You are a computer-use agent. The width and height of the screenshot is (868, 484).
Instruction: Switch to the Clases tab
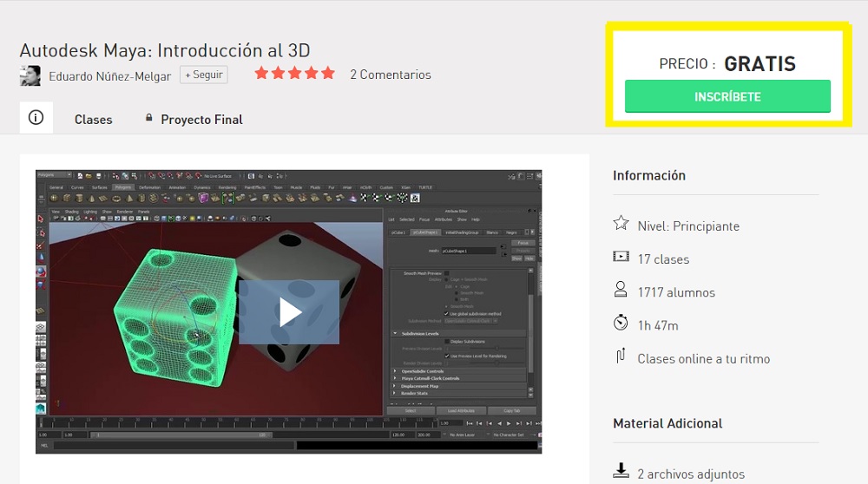point(93,120)
